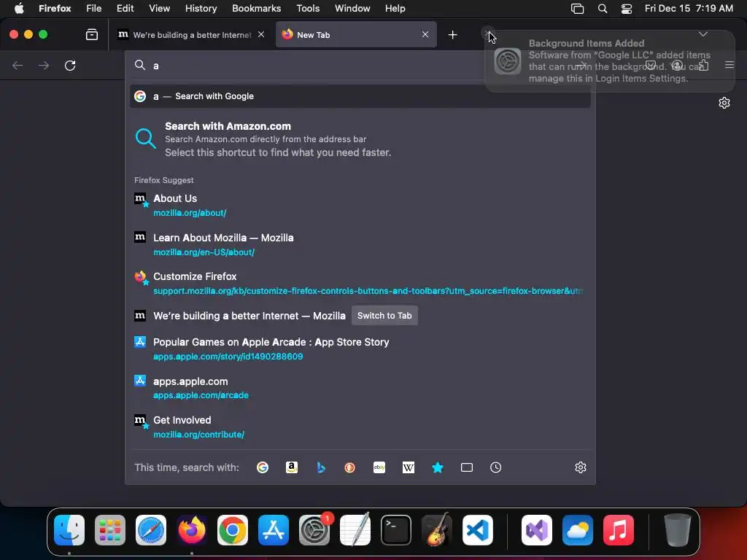Go forward one page
This screenshot has height=560, width=747.
[44, 65]
